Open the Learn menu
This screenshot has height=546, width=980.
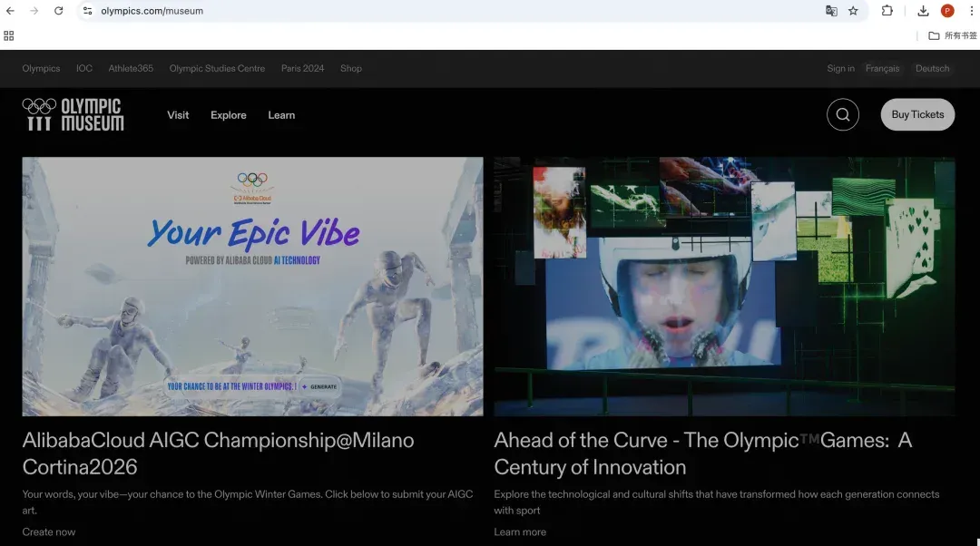tap(281, 115)
